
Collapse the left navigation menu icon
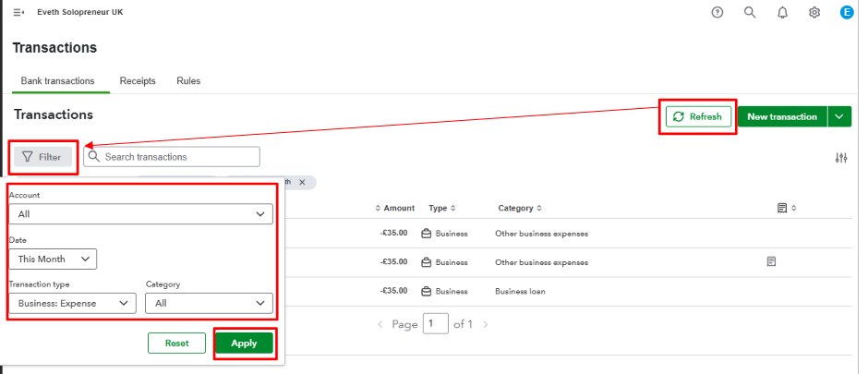(x=18, y=13)
